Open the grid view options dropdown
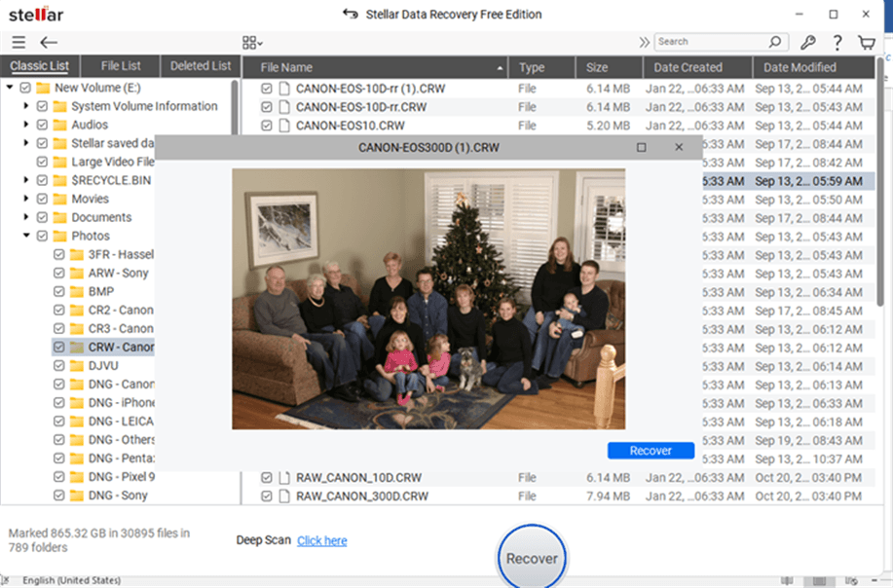The width and height of the screenshot is (893, 588). pyautogui.click(x=252, y=43)
